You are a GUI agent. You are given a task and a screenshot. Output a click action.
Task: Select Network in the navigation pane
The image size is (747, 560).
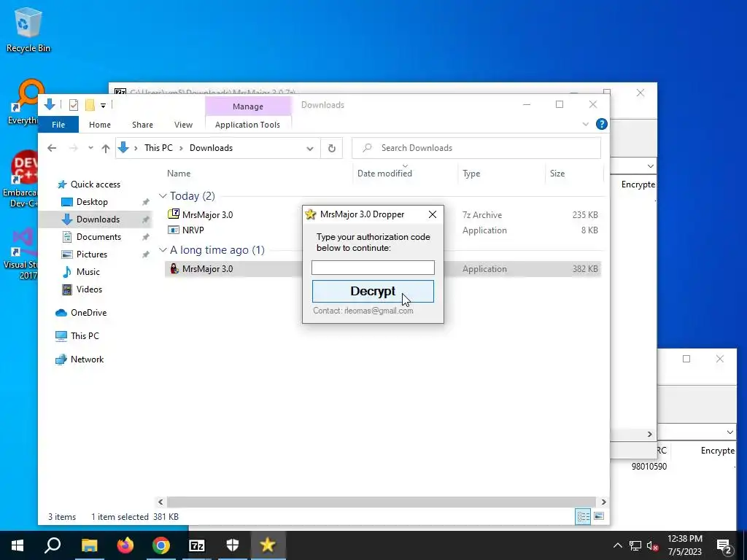(88, 359)
